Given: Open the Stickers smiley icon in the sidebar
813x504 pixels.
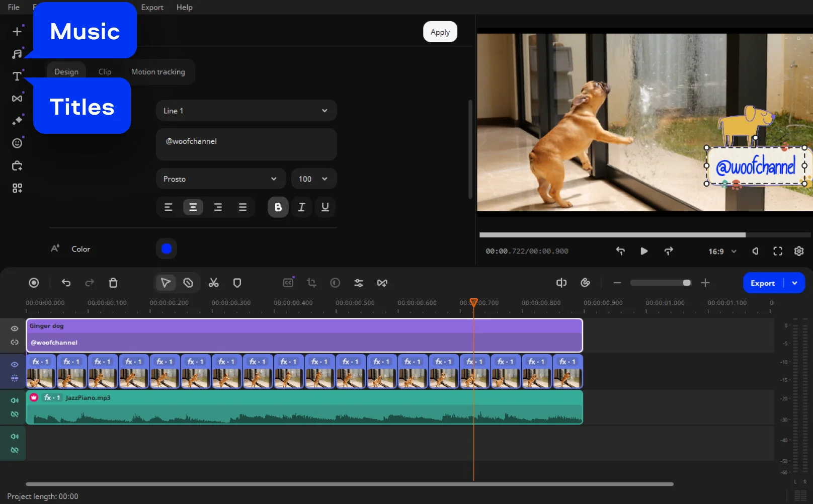Looking at the screenshot, I should (x=17, y=143).
